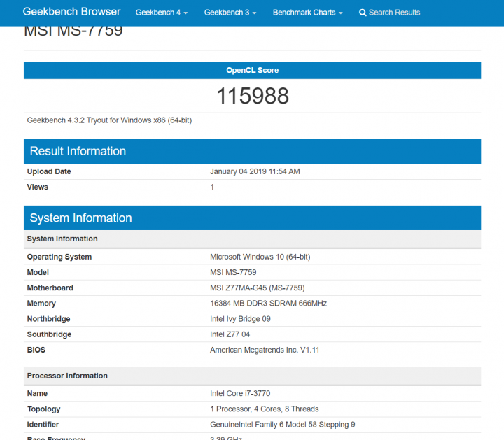Click the Southbridge row label
The height and width of the screenshot is (440, 504).
click(49, 334)
